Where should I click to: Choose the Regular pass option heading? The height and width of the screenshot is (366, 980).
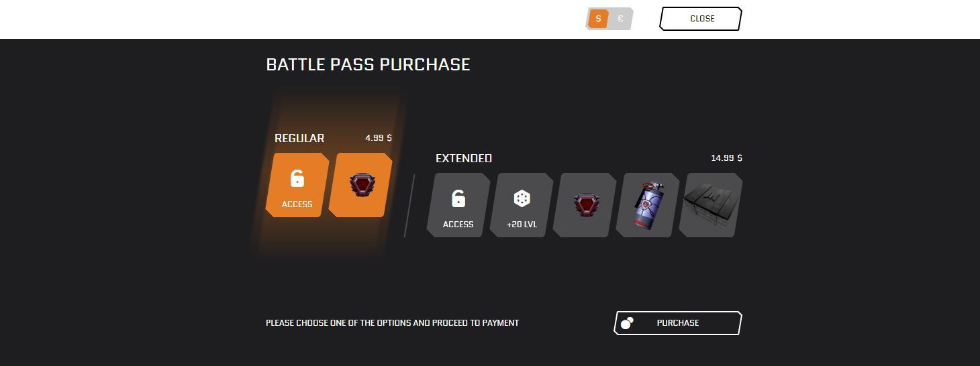[299, 138]
